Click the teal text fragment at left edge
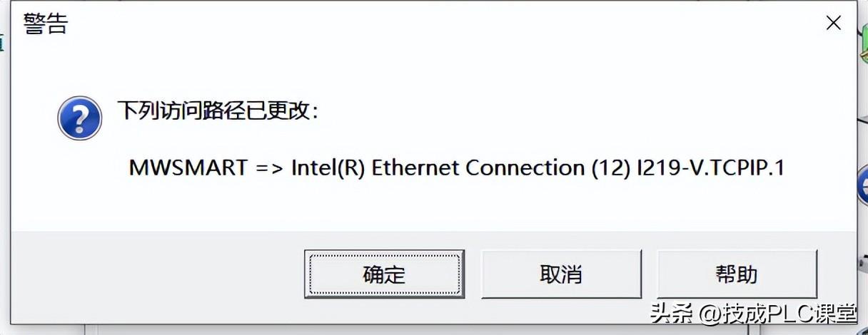The image size is (868, 335). point(2,43)
